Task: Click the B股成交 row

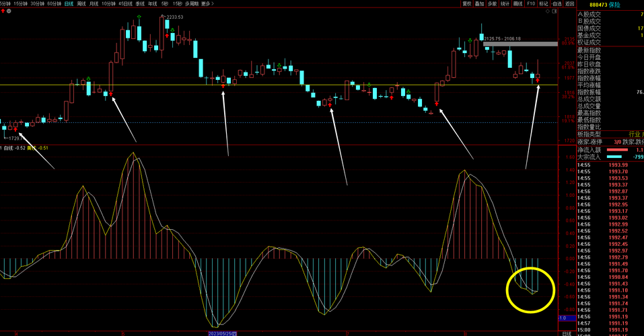Action: 610,22
